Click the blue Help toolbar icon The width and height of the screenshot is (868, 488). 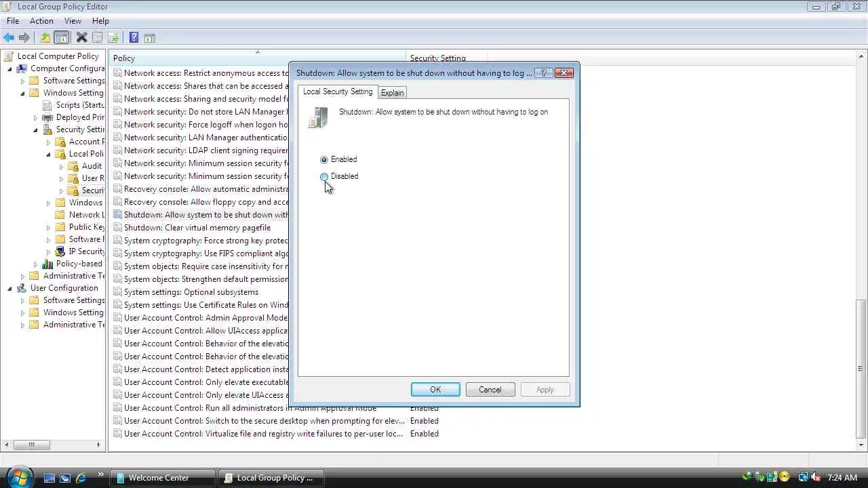134,38
